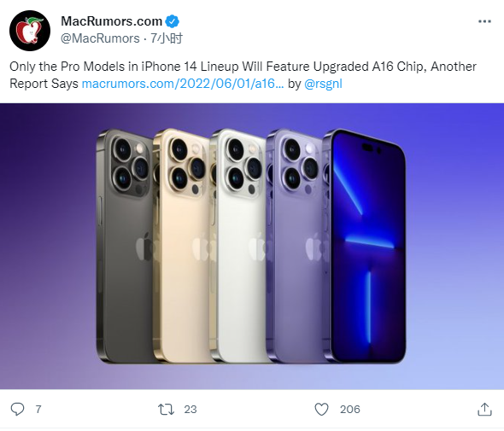Click the purple iPhone in the image
Image resolution: width=504 pixels, height=431 pixels.
tap(294, 247)
